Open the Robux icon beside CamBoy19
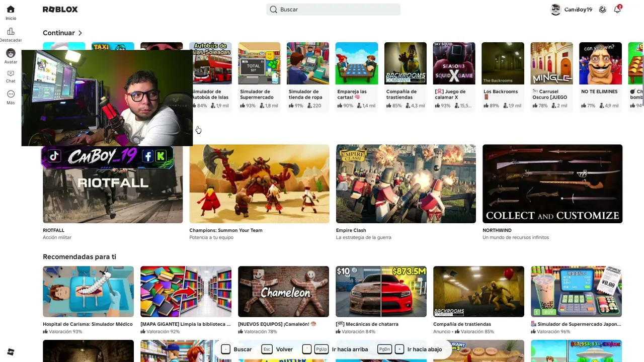644x362 pixels. 603,10
